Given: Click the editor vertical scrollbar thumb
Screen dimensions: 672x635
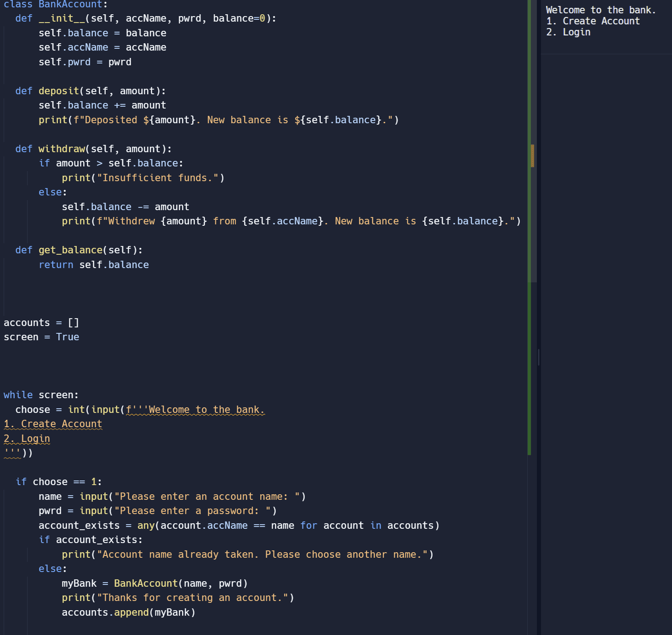Looking at the screenshot, I should pos(533,138).
